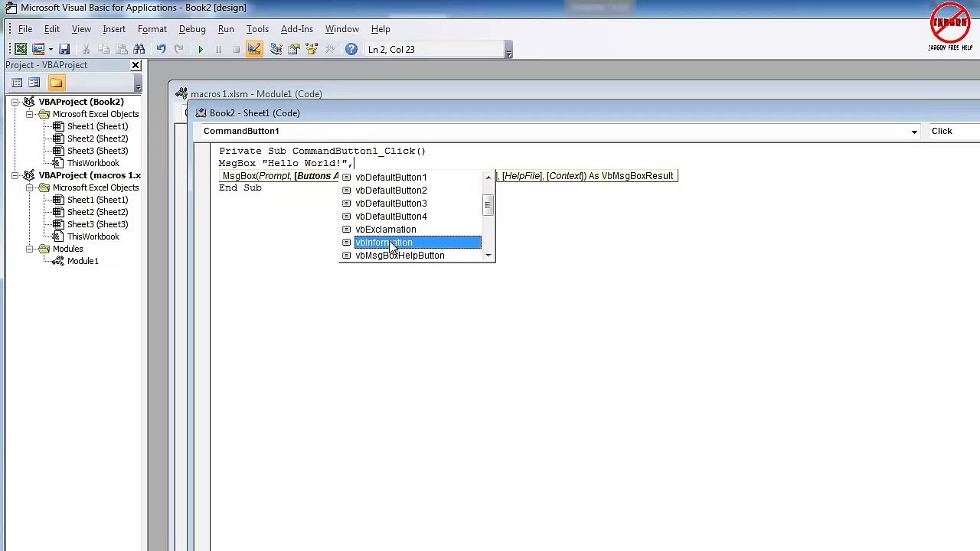This screenshot has height=551, width=980.
Task: Open toolbar options arrow beside Ln/Col box
Action: point(508,51)
